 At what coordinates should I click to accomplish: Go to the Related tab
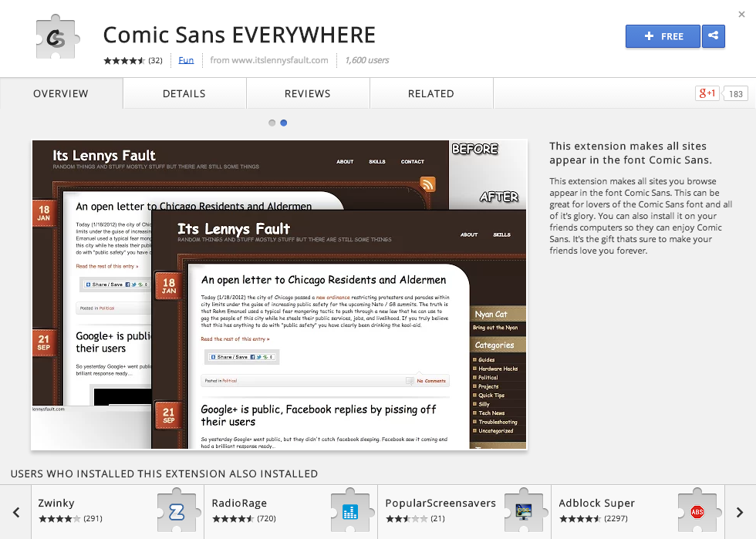pyautogui.click(x=431, y=93)
